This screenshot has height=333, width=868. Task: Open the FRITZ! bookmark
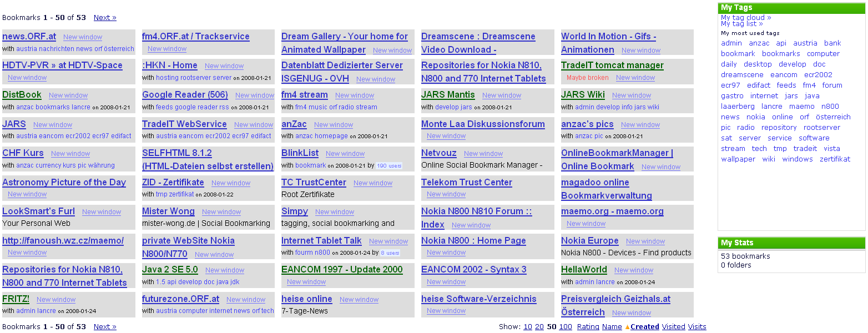[x=16, y=299]
